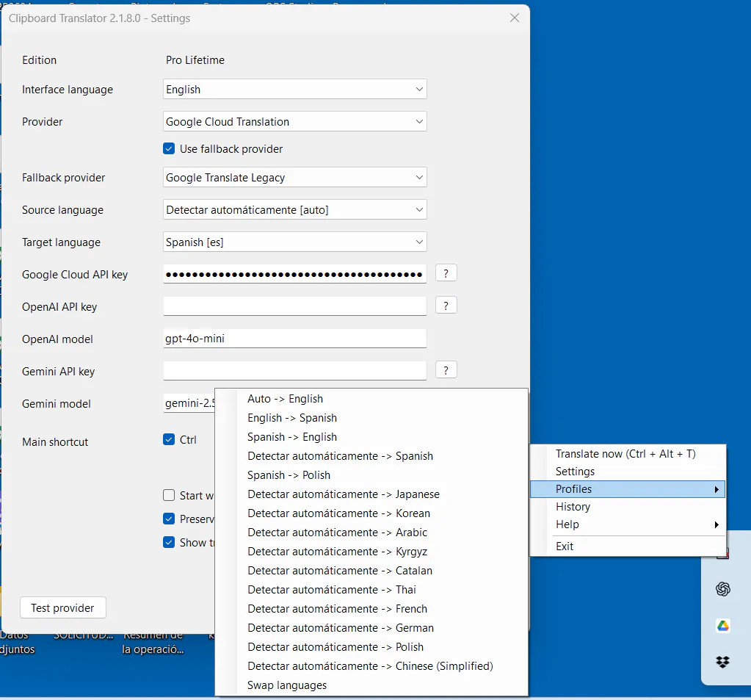Click the Test provider button
The image size is (751, 700).
(62, 607)
